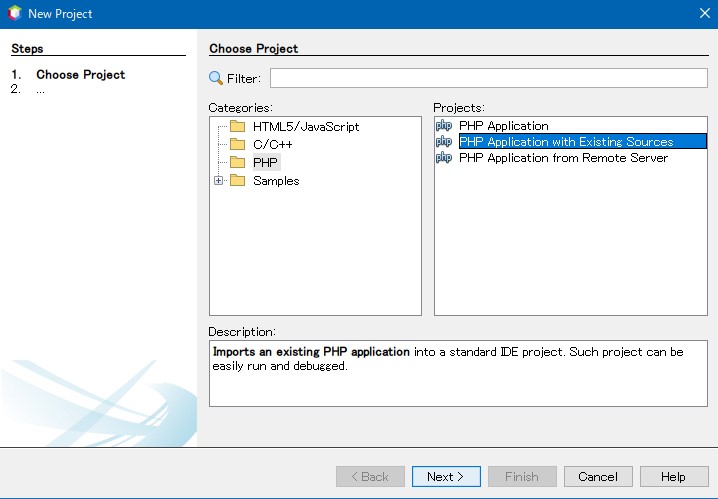Go to the Next wizard step
This screenshot has height=499, width=718.
[x=446, y=477]
